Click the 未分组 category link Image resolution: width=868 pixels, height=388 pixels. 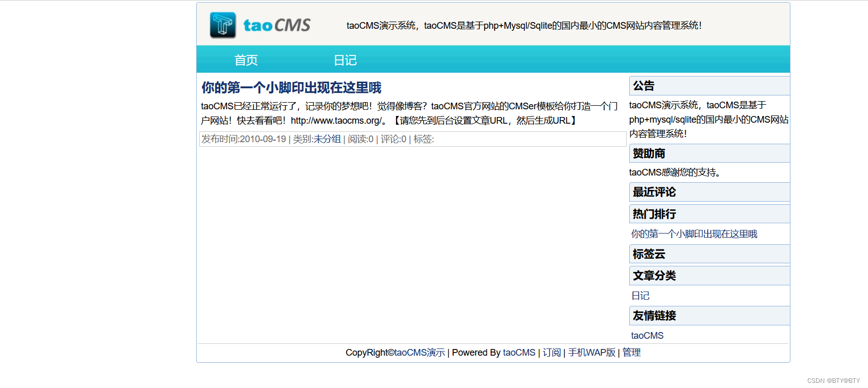[327, 139]
